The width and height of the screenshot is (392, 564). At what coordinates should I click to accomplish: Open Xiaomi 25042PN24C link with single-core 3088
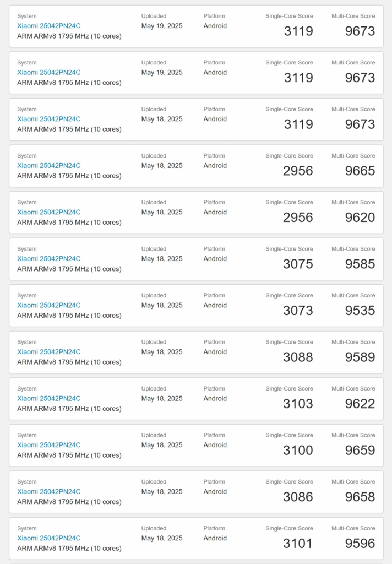coord(48,352)
